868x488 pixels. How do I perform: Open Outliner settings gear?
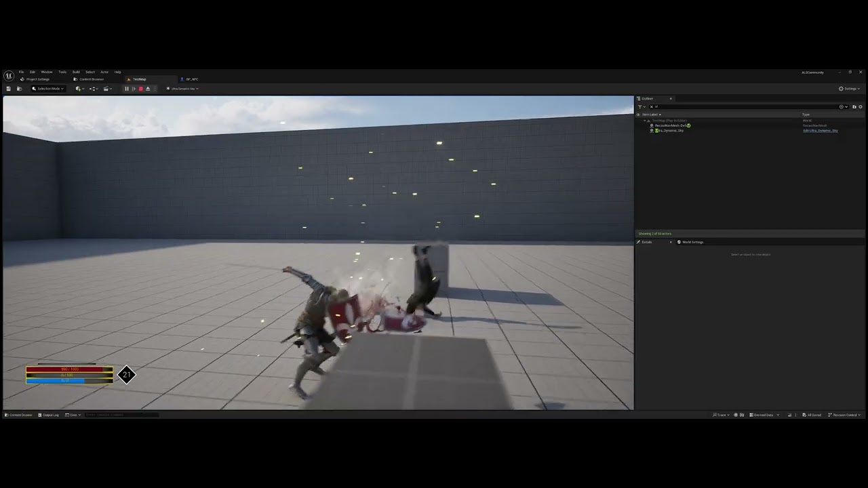click(861, 106)
